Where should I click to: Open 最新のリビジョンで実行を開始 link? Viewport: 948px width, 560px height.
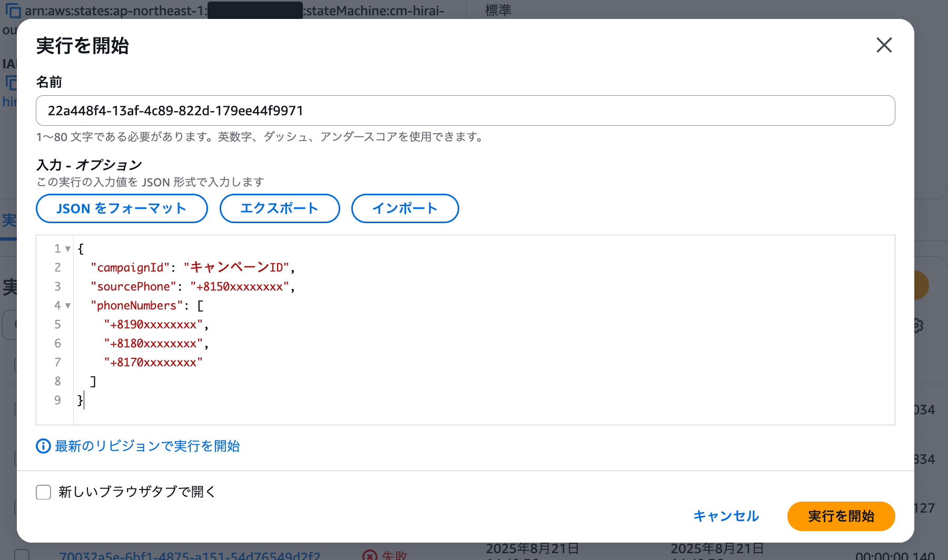pos(147,446)
